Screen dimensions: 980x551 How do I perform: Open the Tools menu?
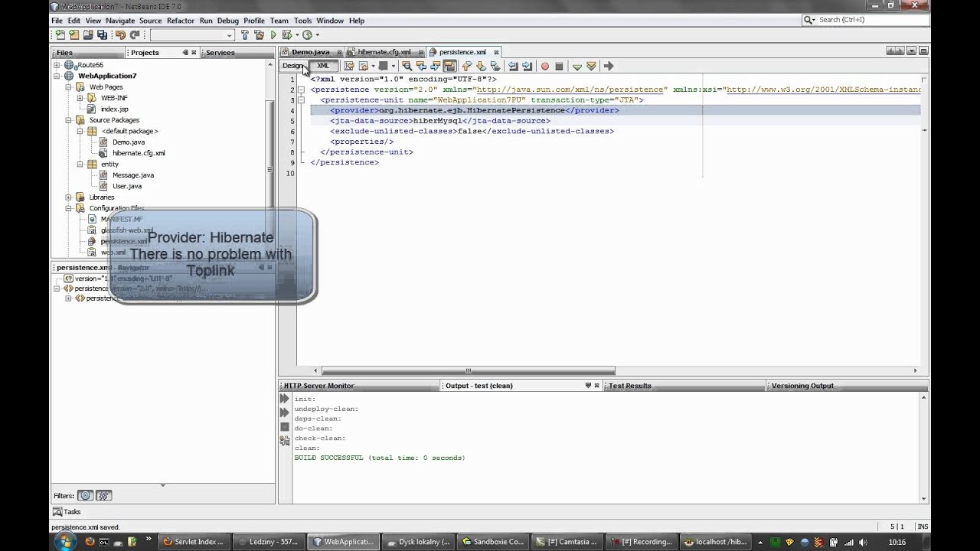(x=302, y=21)
